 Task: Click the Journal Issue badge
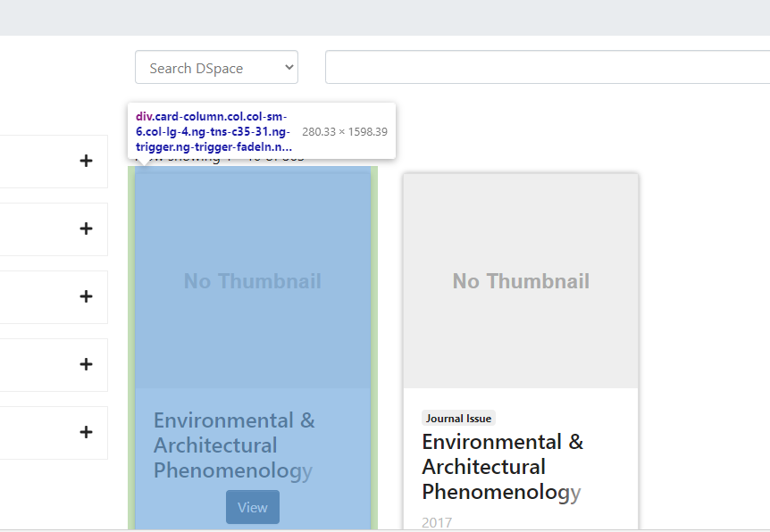click(458, 418)
